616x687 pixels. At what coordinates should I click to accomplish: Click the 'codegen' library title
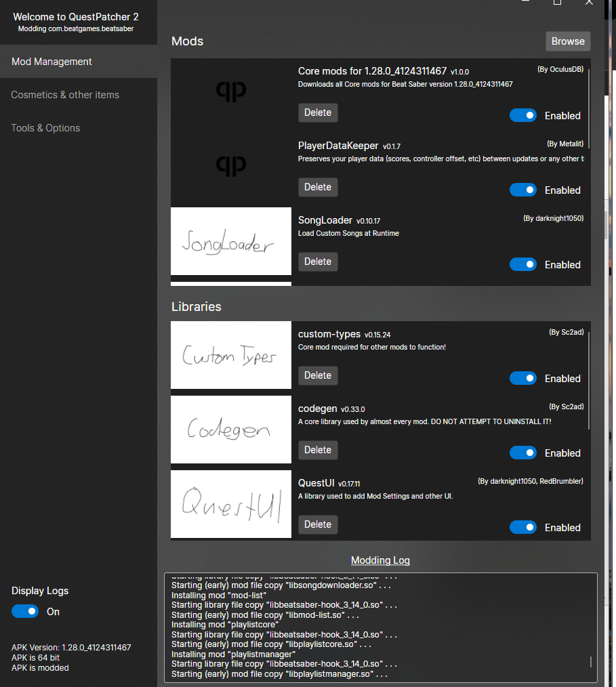click(x=317, y=409)
